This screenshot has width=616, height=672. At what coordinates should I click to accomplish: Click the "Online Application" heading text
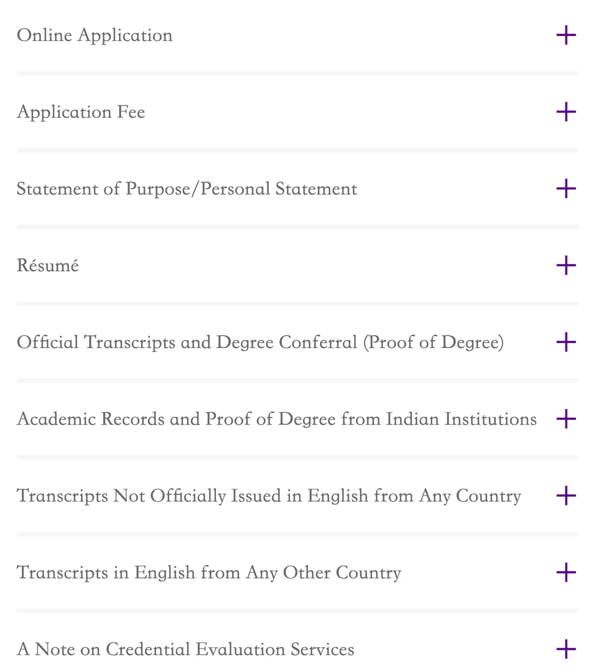coord(95,35)
